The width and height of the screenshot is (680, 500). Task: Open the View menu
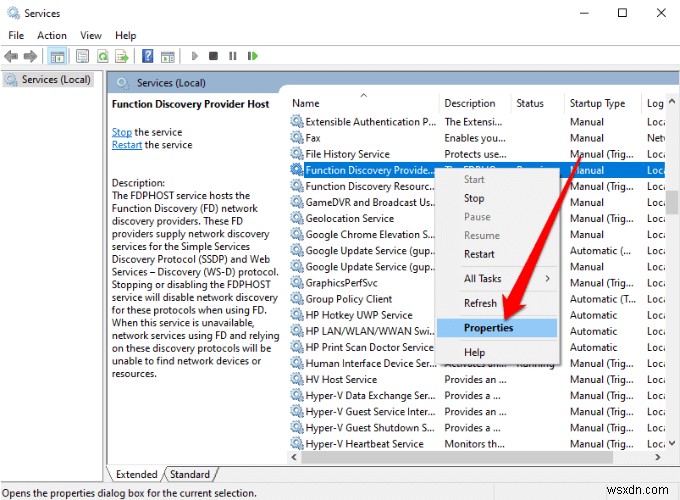coord(91,36)
